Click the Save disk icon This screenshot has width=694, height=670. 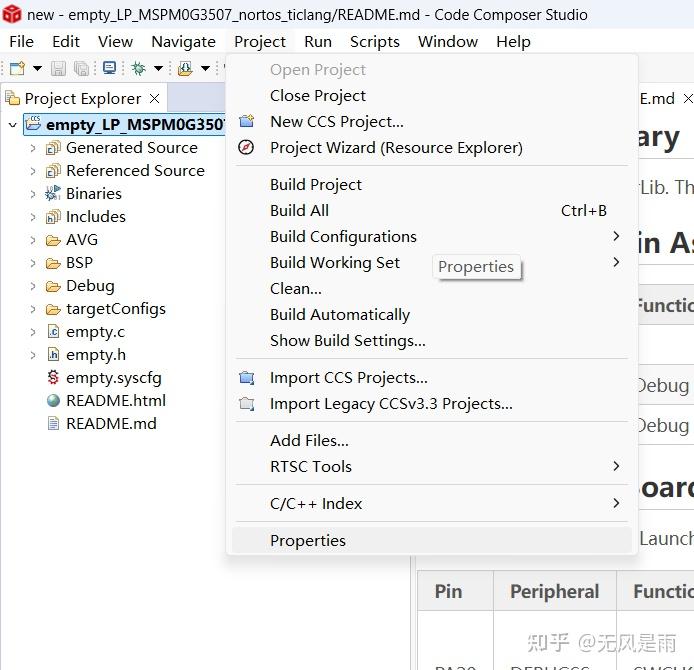pyautogui.click(x=58, y=69)
